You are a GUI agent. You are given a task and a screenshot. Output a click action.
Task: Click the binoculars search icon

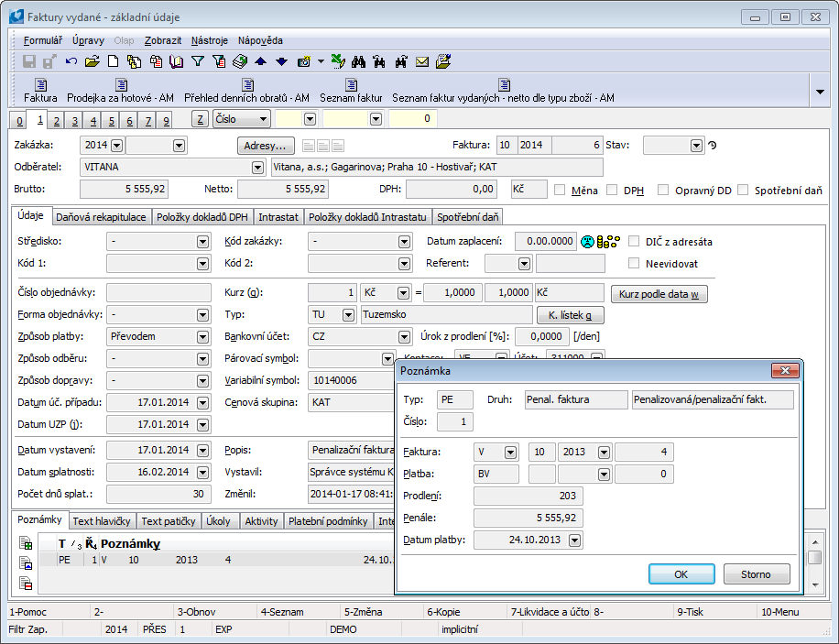359,61
